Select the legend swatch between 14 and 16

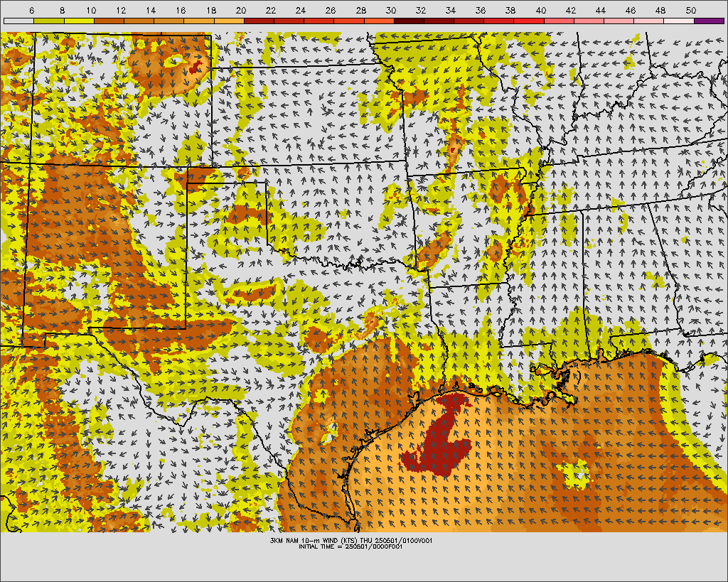pos(169,21)
